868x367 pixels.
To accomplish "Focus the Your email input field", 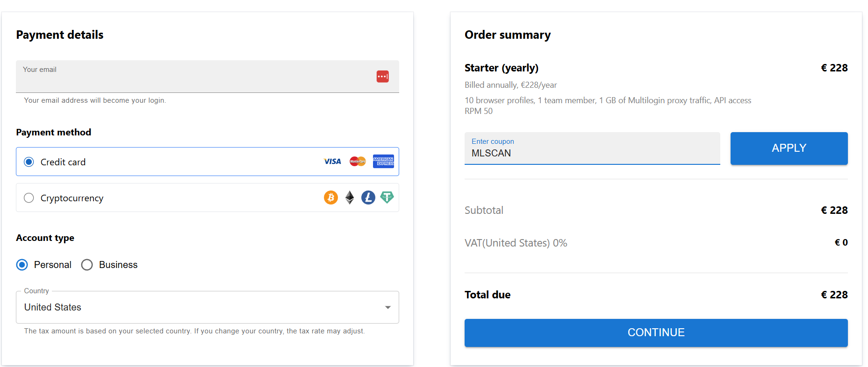I will point(208,77).
